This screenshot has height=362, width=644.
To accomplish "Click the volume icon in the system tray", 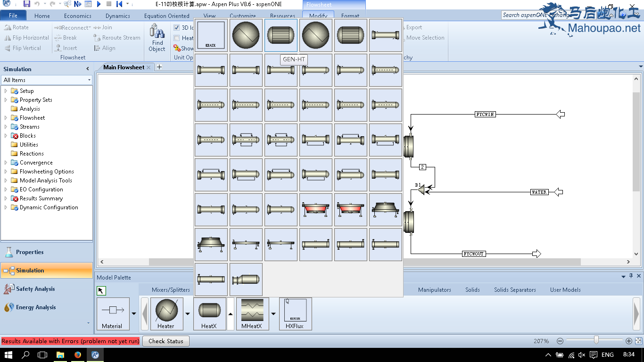I will pyautogui.click(x=582, y=355).
